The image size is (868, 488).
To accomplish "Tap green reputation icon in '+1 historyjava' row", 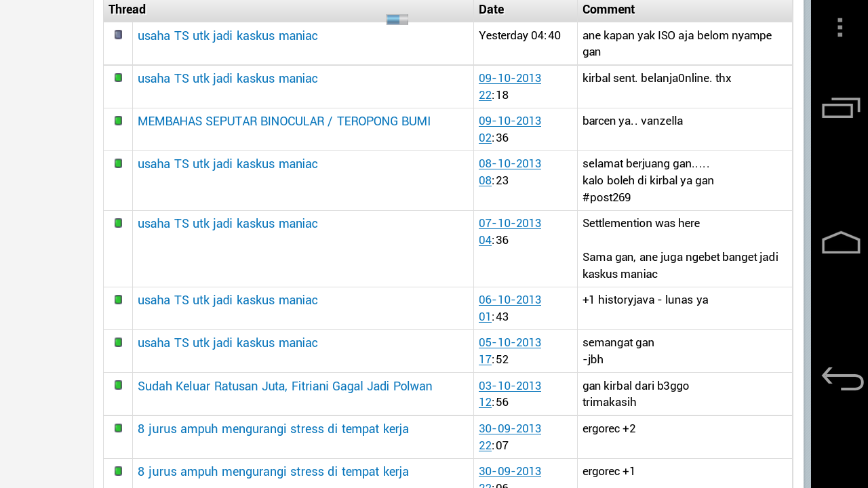I will [x=118, y=300].
